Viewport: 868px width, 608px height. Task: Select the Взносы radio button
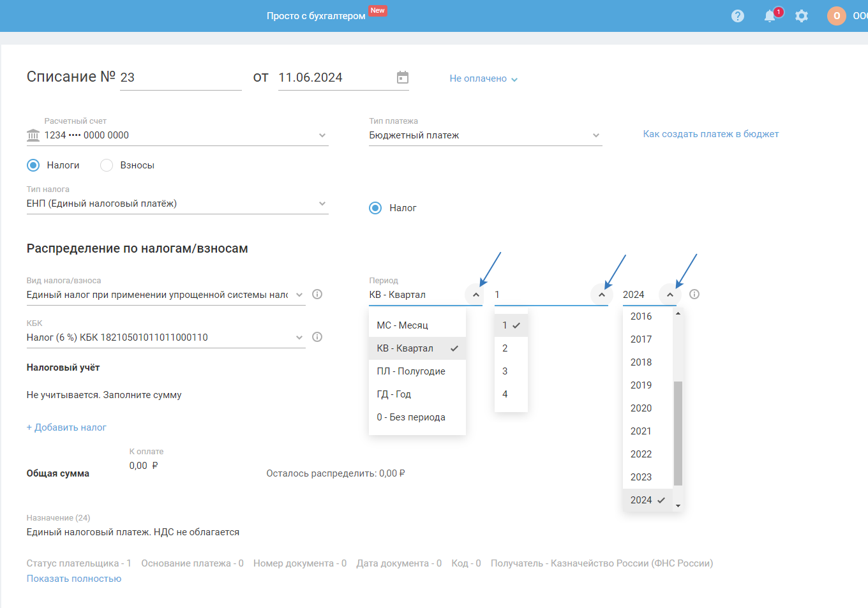pos(107,165)
